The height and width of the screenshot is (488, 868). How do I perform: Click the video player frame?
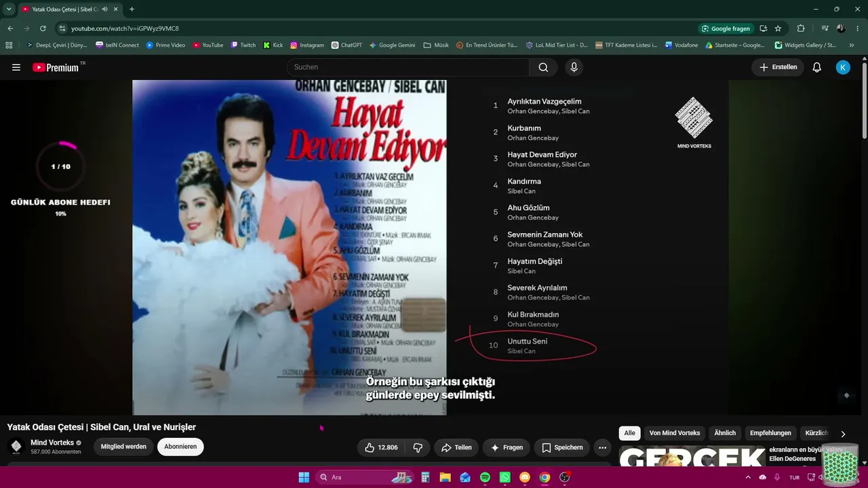point(430,247)
